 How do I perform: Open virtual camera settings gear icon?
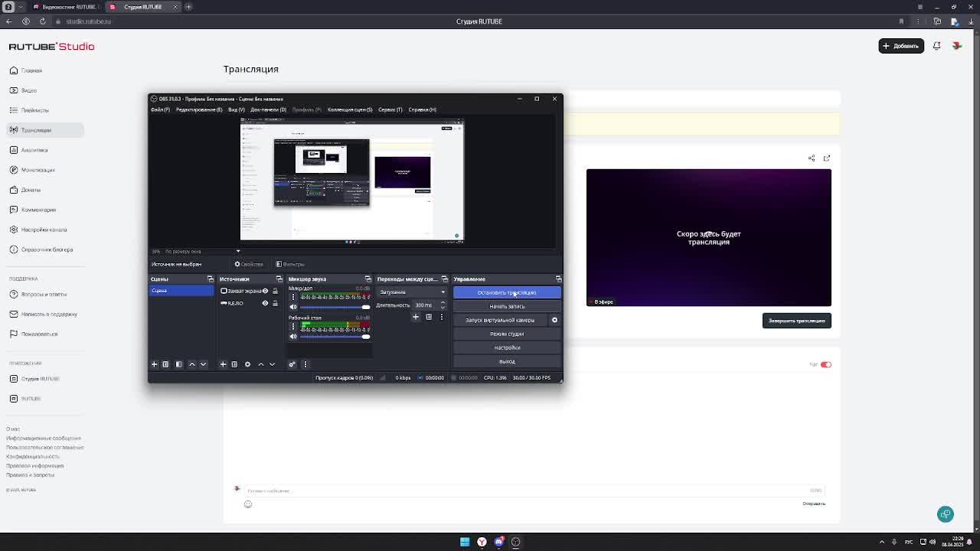[555, 320]
